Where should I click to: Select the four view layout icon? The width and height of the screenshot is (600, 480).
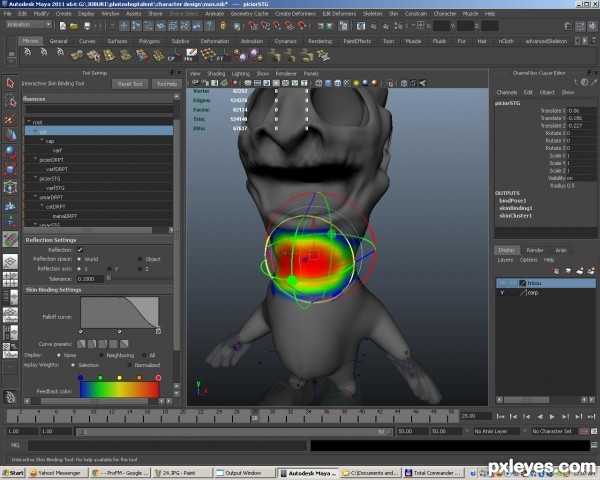click(10, 279)
